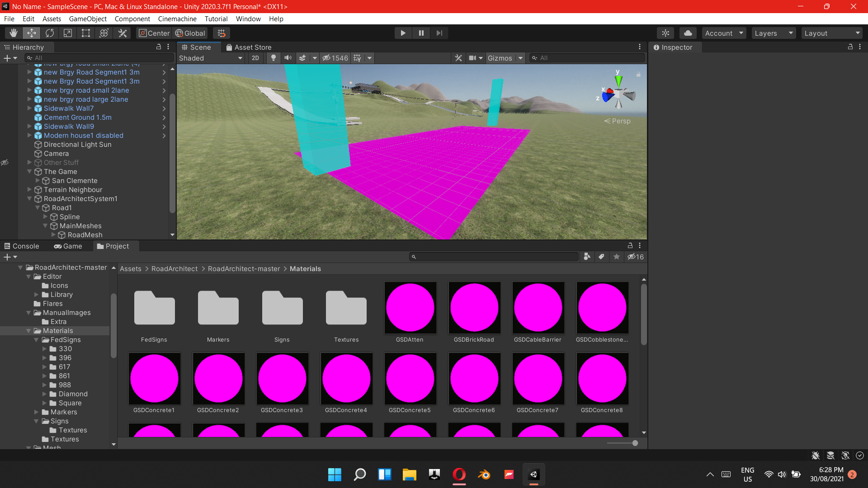Image resolution: width=868 pixels, height=488 pixels.
Task: Open the GameObject menu
Action: click(88, 19)
